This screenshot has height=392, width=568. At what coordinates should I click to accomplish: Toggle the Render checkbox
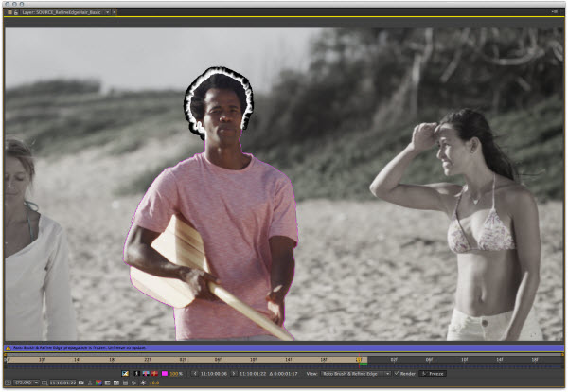(397, 373)
